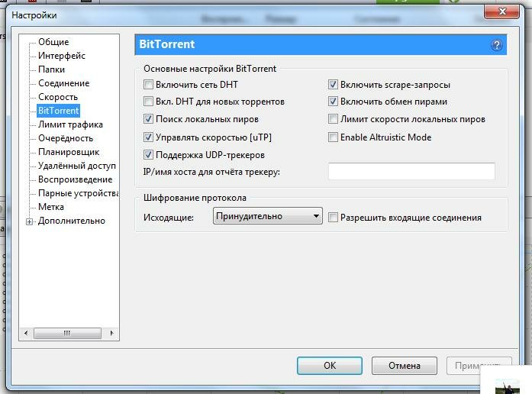532x394 pixels.
Task: Toggle Вкл. DHT для новых торрентов
Action: pyautogui.click(x=148, y=101)
